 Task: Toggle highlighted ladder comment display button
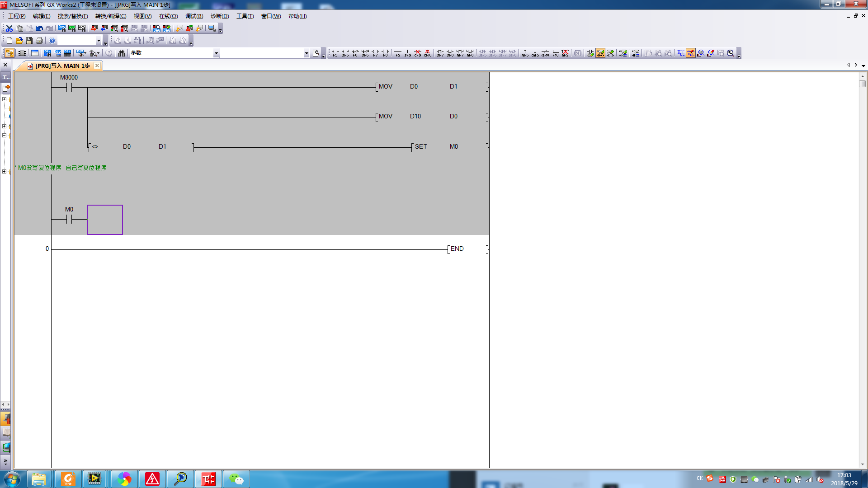click(600, 53)
